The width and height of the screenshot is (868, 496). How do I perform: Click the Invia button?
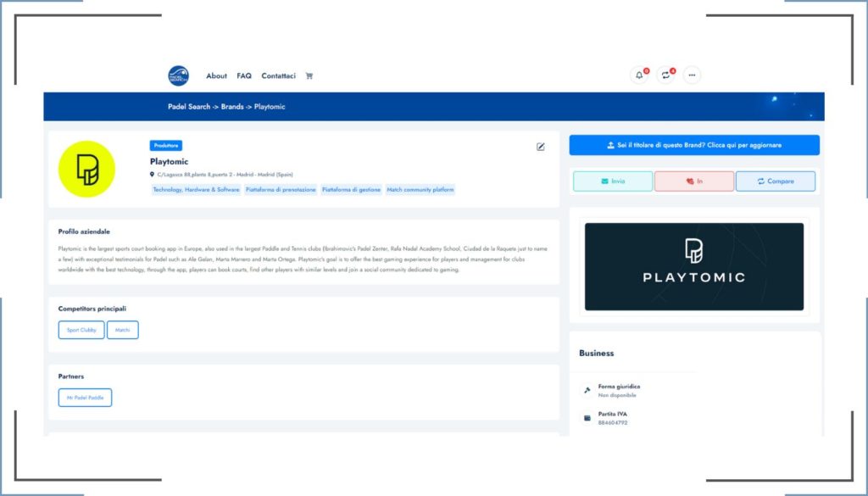pyautogui.click(x=613, y=181)
